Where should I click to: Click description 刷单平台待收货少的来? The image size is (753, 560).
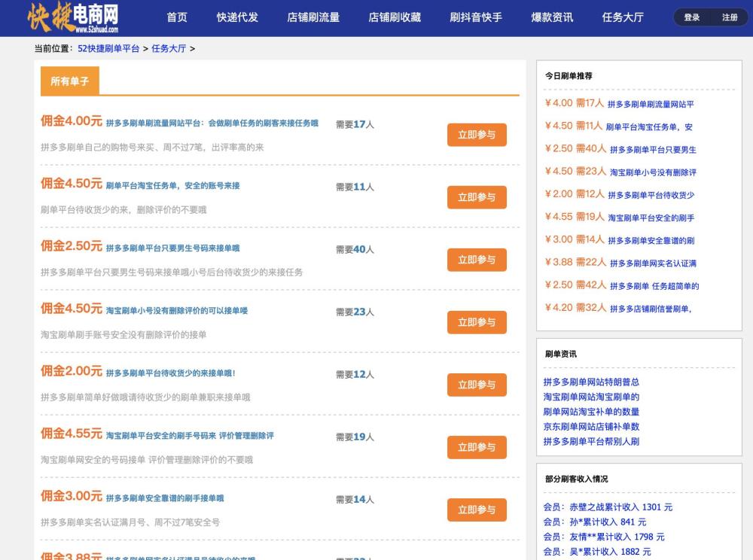click(x=123, y=210)
